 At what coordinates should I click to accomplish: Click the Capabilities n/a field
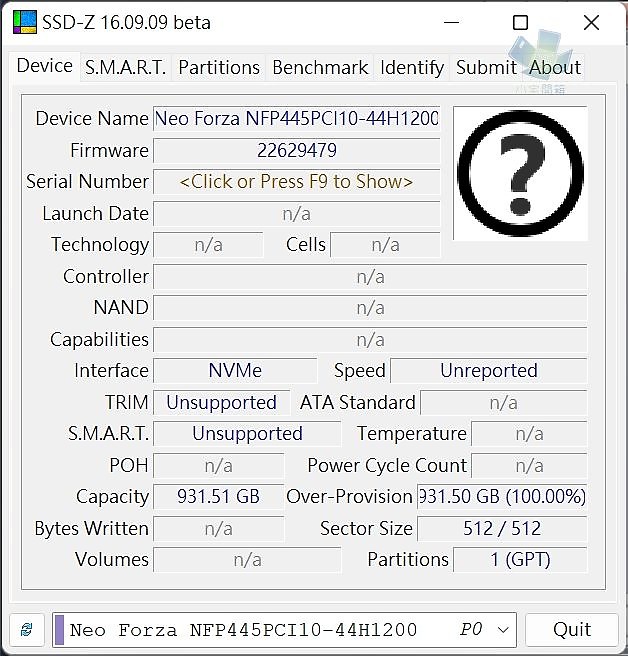point(370,340)
